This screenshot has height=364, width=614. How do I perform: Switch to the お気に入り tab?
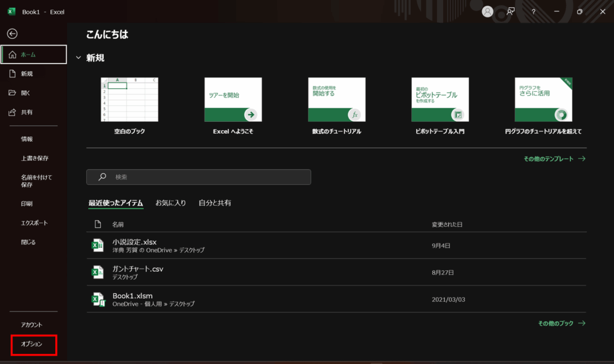[x=170, y=203]
